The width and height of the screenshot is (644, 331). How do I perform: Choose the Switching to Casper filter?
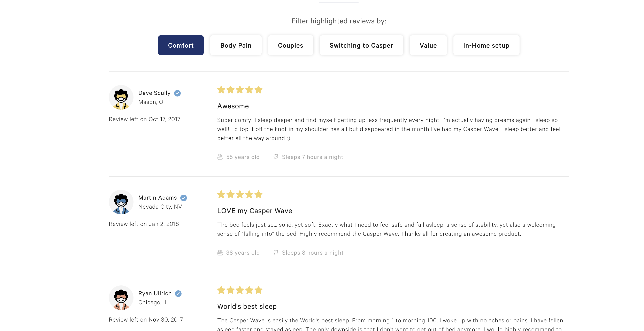pos(361,45)
